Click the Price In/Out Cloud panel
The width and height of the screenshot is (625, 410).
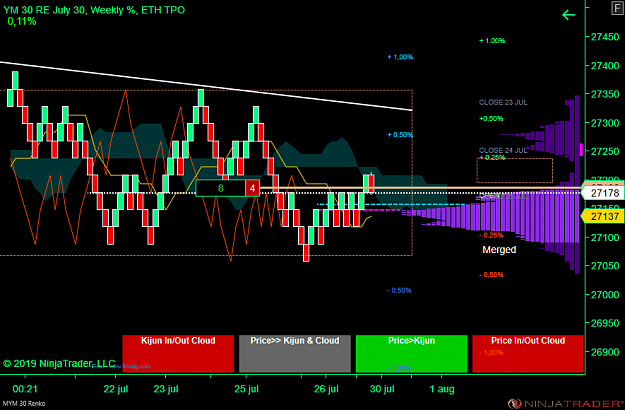pos(528,354)
